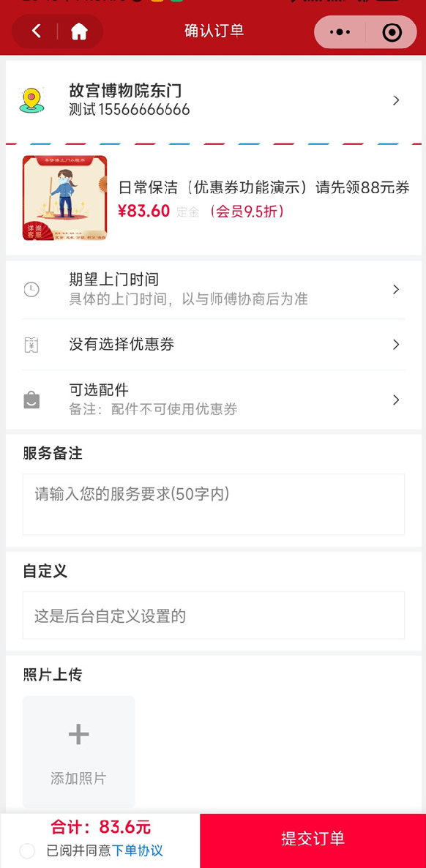Expand 可选配件 row chevron
This screenshot has width=426, height=868.
[x=396, y=400]
